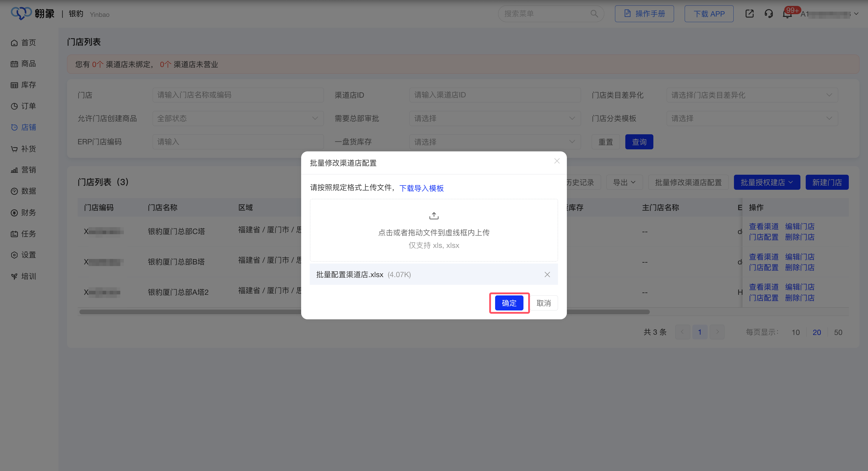Open the 首页 home section
The height and width of the screenshot is (471, 868).
(28, 42)
